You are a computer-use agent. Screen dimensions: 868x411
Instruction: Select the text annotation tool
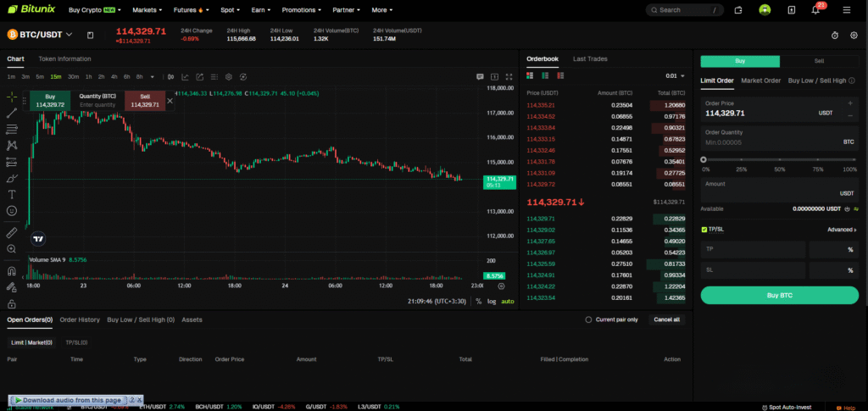click(x=12, y=194)
